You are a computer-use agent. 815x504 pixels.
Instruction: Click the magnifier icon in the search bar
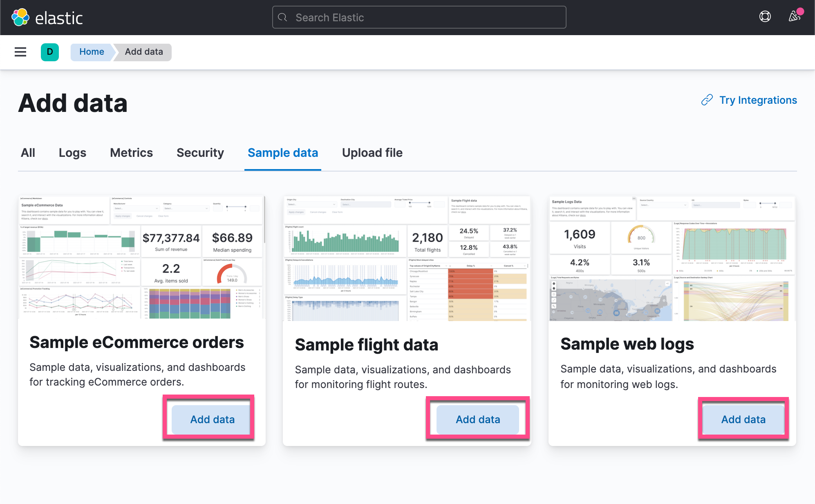coord(282,17)
